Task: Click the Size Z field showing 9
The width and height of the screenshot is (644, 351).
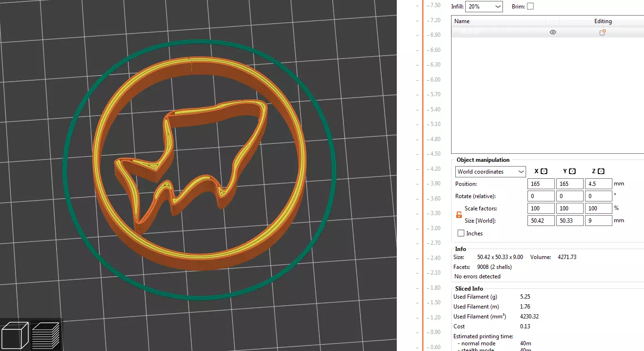Action: pyautogui.click(x=598, y=220)
